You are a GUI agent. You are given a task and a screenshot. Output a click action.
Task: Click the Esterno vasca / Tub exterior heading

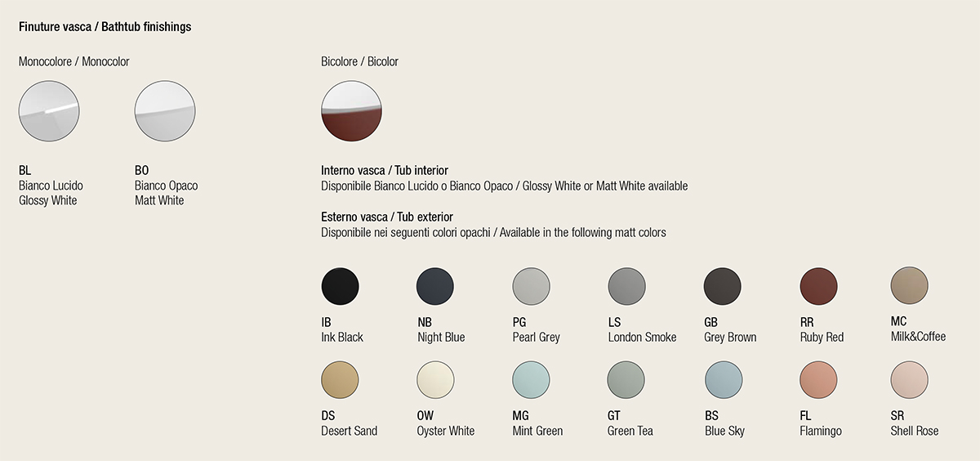pos(387,217)
